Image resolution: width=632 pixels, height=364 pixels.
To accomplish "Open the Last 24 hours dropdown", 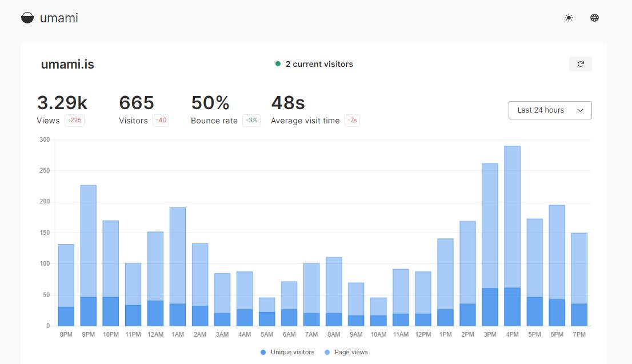I will 541,110.
